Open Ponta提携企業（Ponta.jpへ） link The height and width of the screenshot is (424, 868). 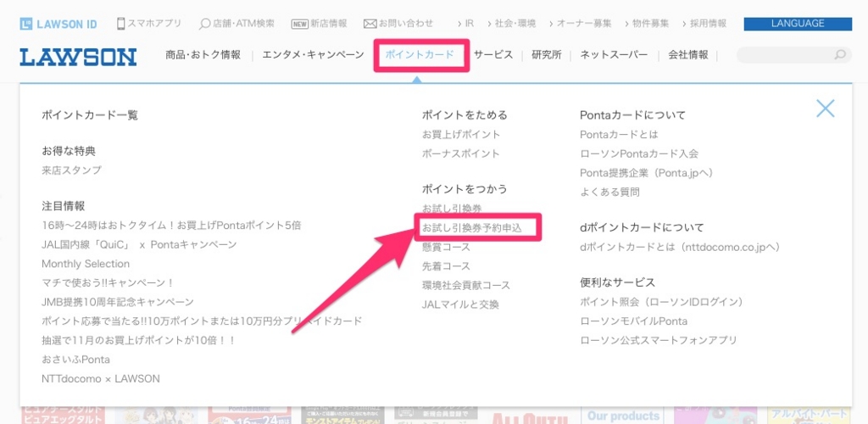647,173
